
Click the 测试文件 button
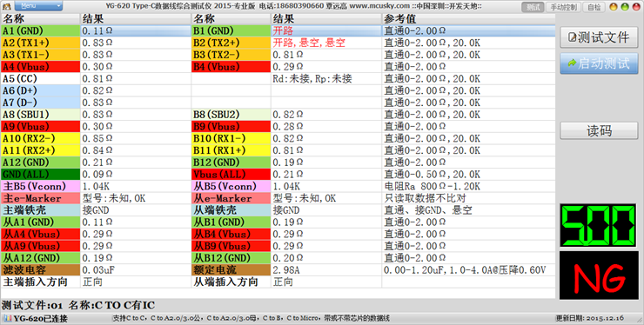coord(599,37)
